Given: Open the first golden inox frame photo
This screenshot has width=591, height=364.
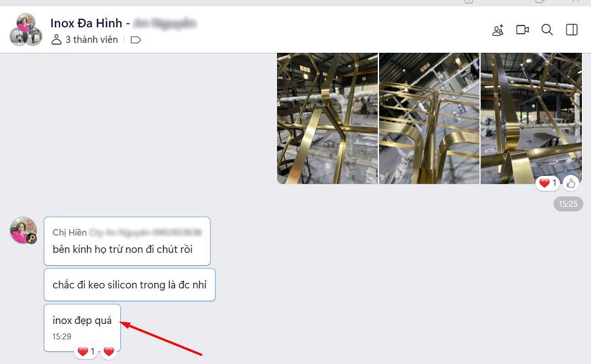Looking at the screenshot, I should (327, 118).
